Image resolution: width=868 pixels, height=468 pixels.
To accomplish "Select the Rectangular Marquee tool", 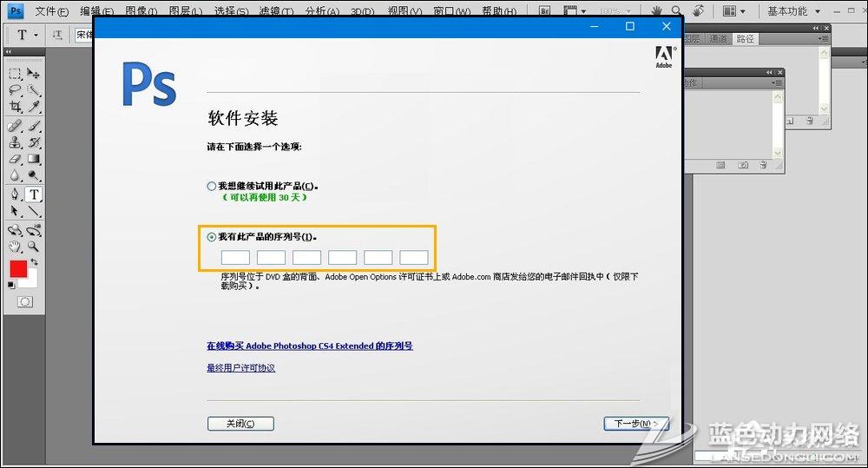I will pos(16,74).
